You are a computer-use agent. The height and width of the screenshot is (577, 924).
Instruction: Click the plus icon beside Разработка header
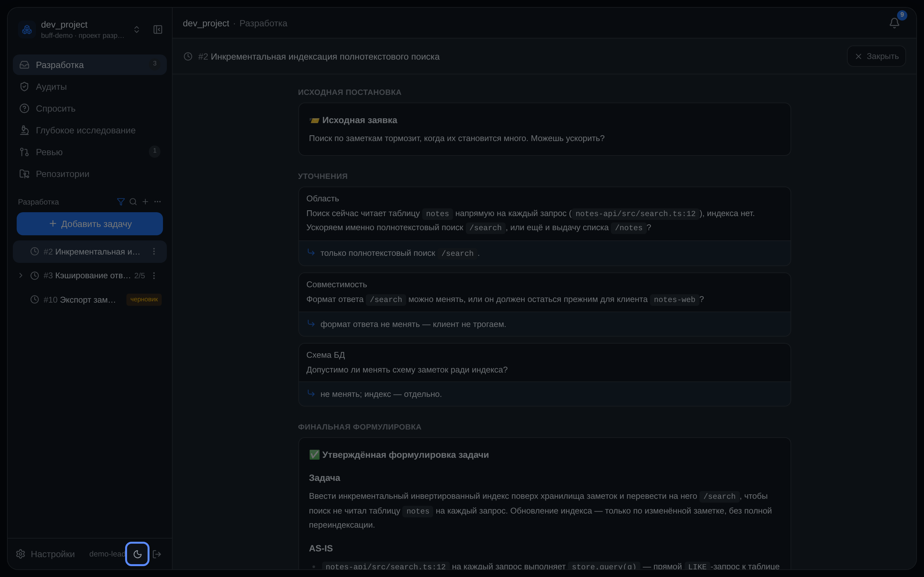click(x=145, y=202)
